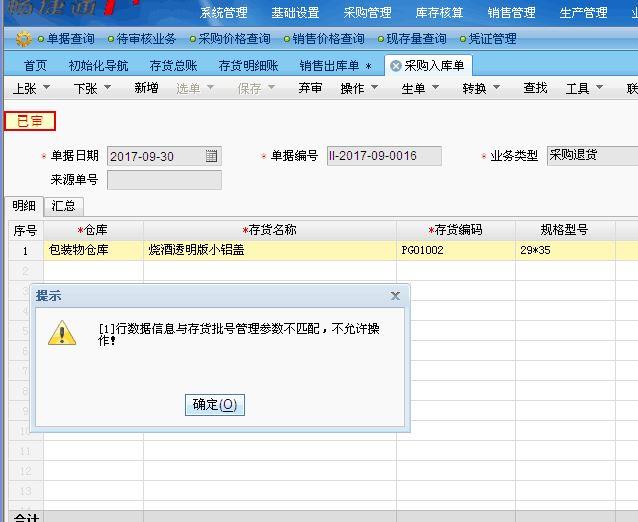
Task: Click cell 包装物仓库 in row 1
Action: pos(94,250)
